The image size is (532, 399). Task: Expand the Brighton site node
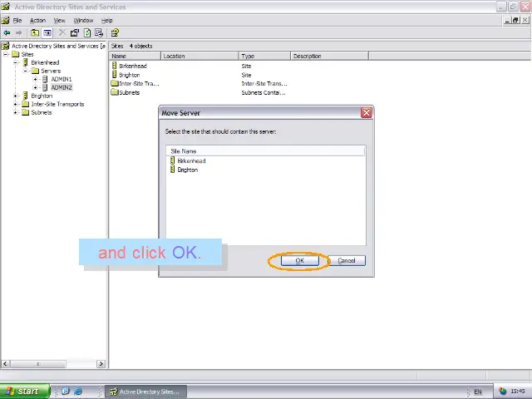15,96
